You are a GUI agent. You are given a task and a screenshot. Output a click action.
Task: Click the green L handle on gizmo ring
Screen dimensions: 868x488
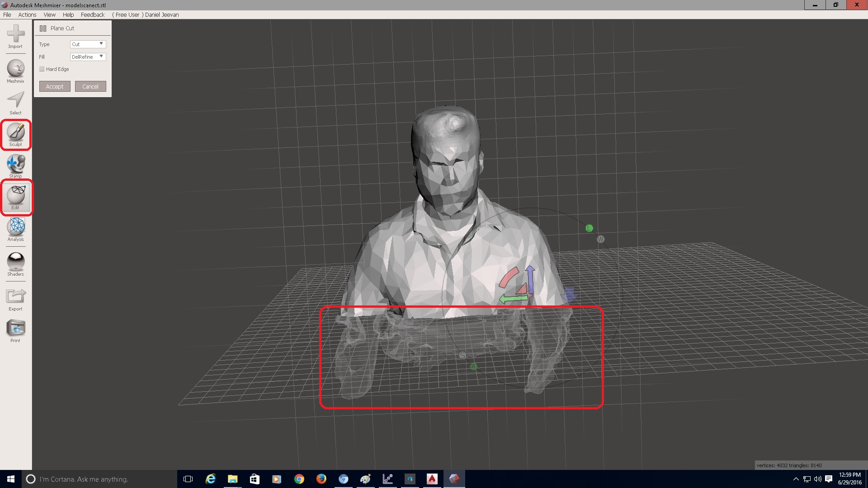click(589, 228)
